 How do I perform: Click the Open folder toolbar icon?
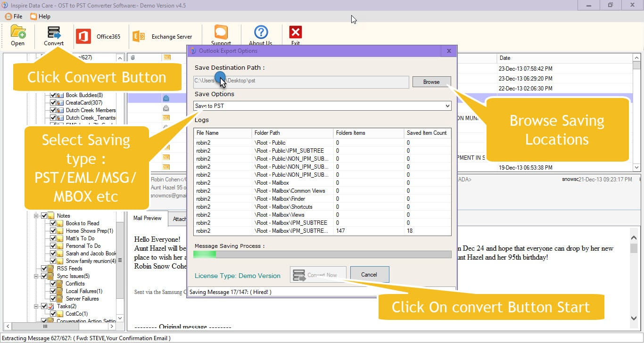[18, 32]
